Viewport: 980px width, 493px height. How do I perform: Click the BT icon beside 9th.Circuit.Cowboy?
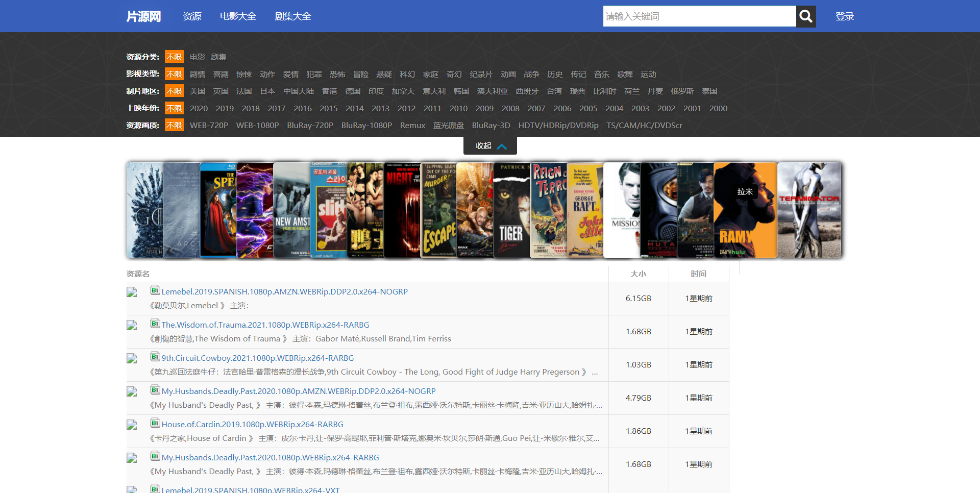point(155,357)
